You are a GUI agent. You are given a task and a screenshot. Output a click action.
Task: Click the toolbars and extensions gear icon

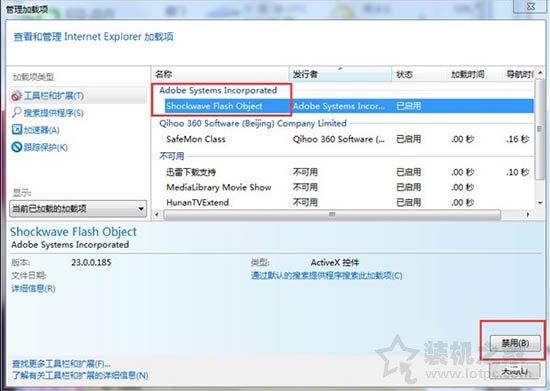pyautogui.click(x=16, y=96)
